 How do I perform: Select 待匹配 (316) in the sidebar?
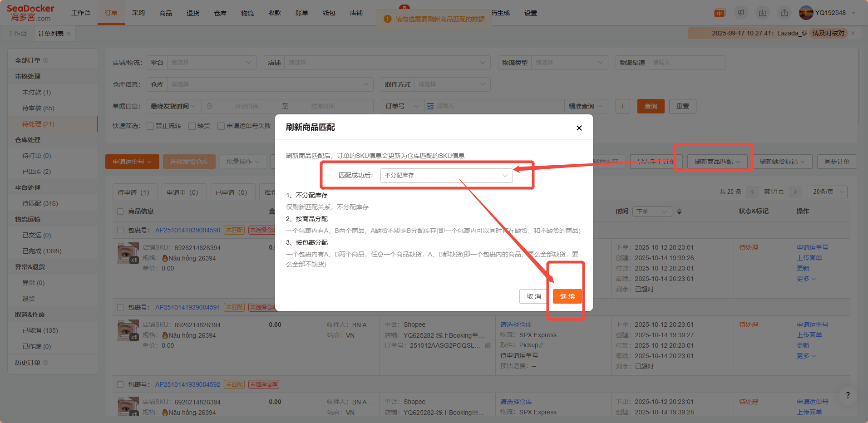coord(40,203)
